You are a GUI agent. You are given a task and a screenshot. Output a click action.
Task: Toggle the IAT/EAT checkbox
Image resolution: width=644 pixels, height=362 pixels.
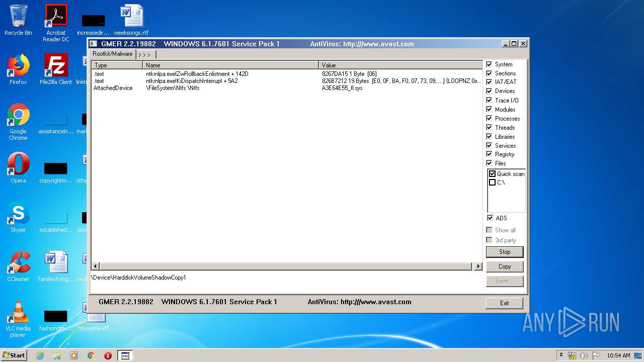pyautogui.click(x=489, y=82)
